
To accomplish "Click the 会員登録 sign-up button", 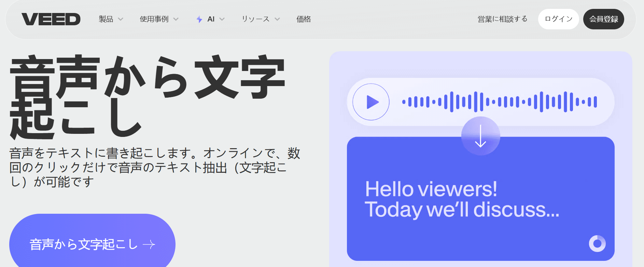I will [603, 19].
